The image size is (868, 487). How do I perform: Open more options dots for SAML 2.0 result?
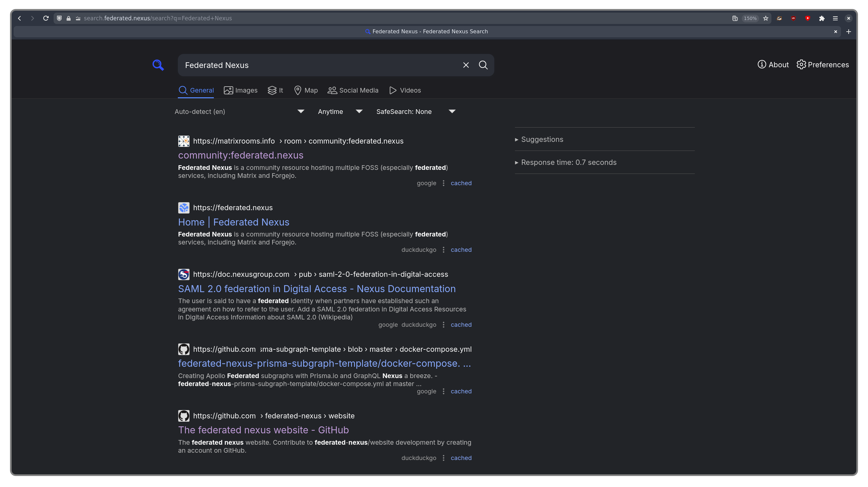click(443, 324)
